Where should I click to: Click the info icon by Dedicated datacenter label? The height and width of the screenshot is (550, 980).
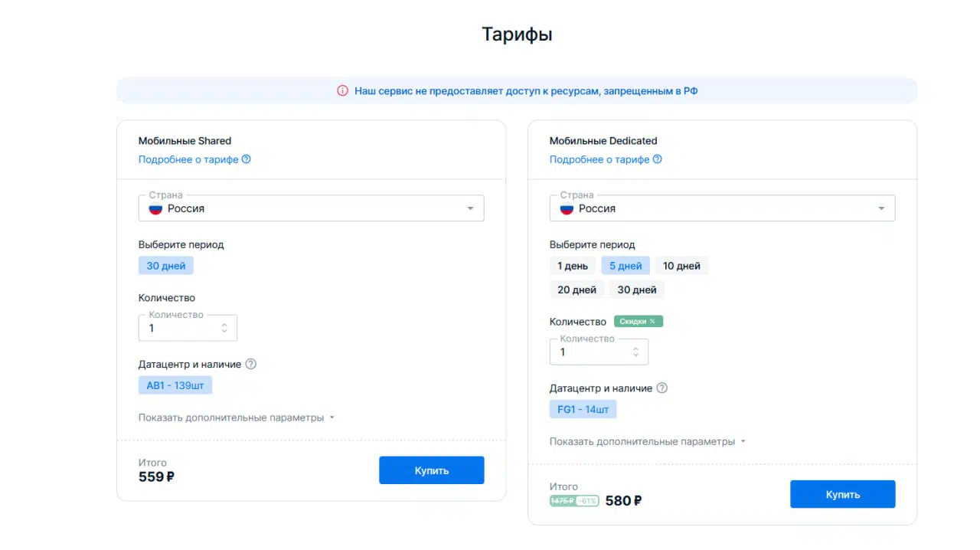[662, 388]
